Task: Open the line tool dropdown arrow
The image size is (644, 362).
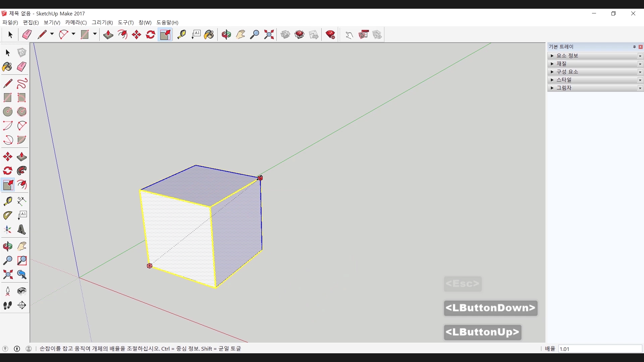Action: (52, 34)
